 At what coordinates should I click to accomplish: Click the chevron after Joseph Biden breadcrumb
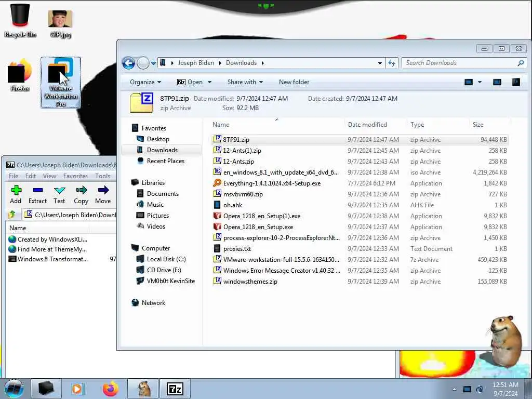[x=220, y=63]
